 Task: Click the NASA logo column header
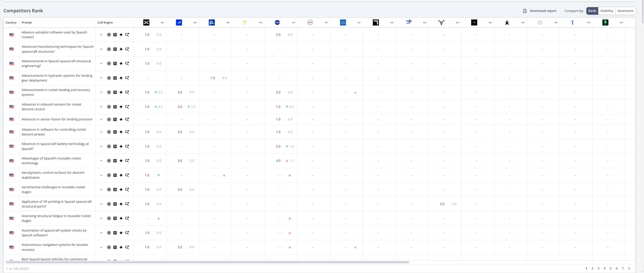tap(277, 22)
